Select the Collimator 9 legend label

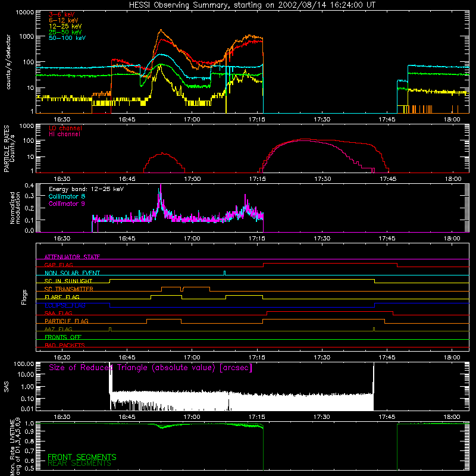pyautogui.click(x=67, y=203)
